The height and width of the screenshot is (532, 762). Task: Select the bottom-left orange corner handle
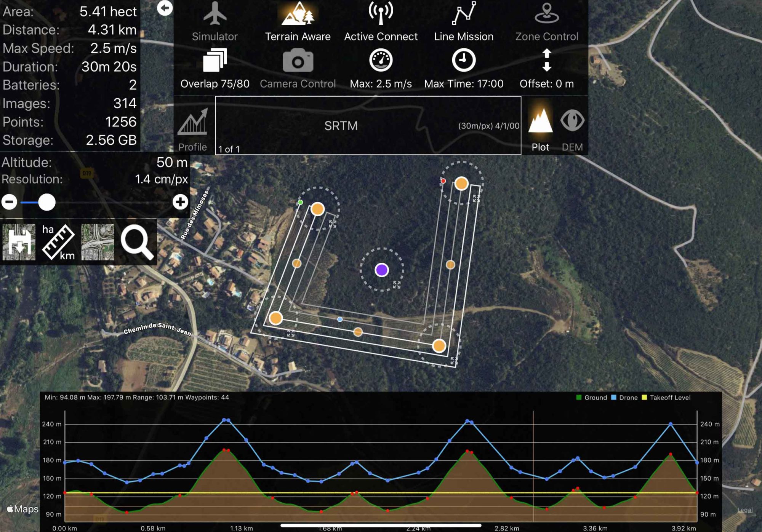(x=275, y=318)
